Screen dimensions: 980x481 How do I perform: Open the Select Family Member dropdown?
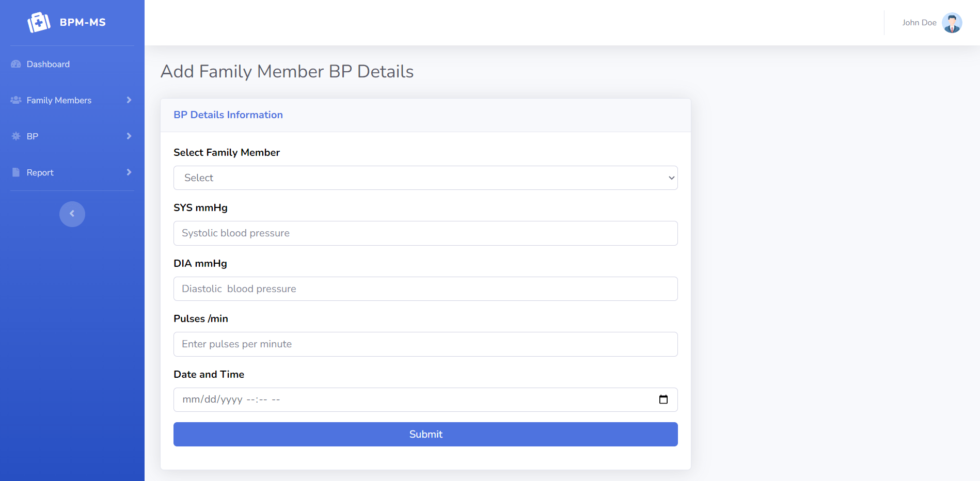pyautogui.click(x=425, y=178)
